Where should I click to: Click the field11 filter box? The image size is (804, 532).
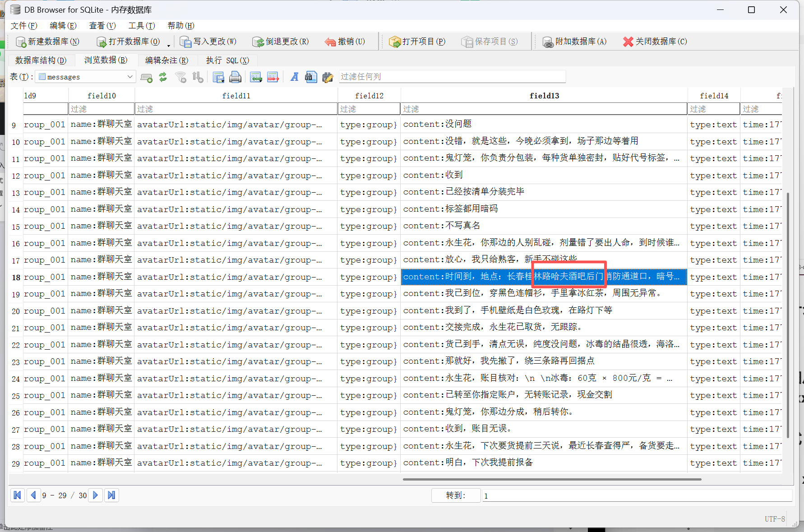pos(236,109)
